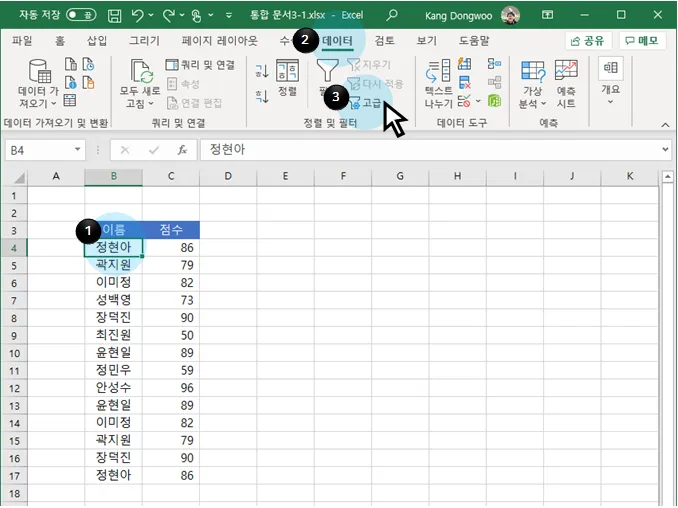Switch to the 홈 tab
678x508 pixels.
click(60, 41)
